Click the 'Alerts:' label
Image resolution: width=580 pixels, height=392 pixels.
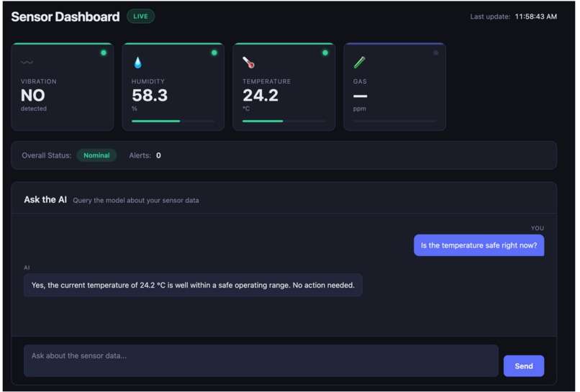pos(140,155)
